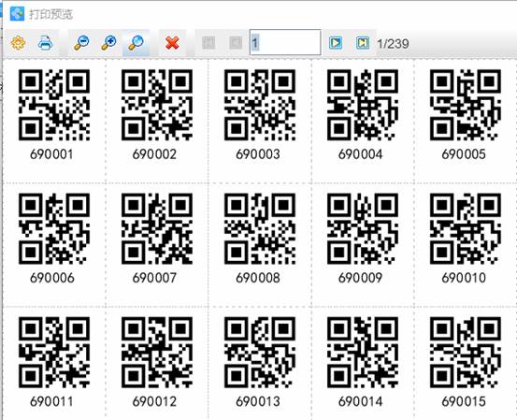
Task: Select the QR code labeled 690005
Action: [466, 105]
